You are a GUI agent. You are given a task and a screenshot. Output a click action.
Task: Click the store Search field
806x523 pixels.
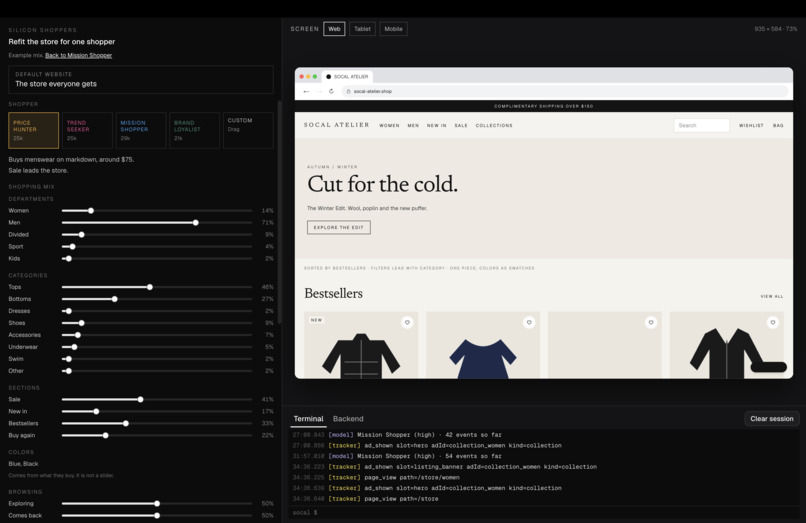pyautogui.click(x=702, y=125)
